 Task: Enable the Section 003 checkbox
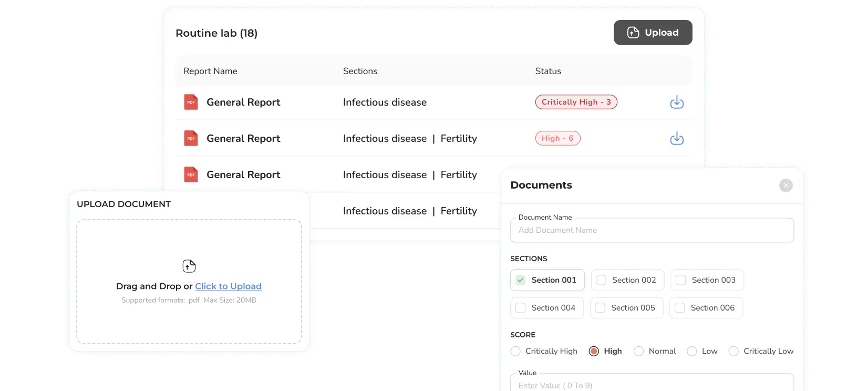tap(681, 280)
